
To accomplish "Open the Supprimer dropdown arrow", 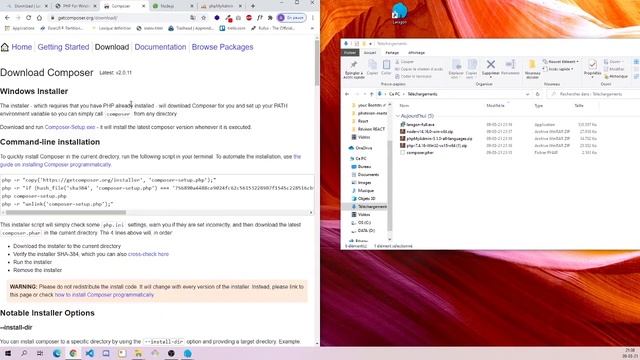I will [x=491, y=77].
